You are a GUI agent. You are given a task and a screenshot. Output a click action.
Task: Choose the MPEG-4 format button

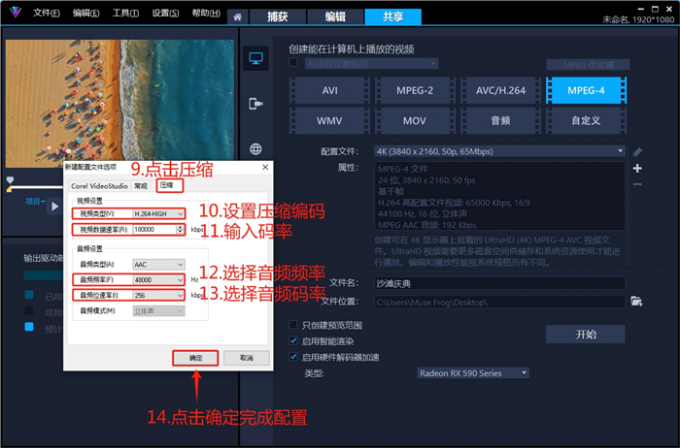click(x=586, y=90)
